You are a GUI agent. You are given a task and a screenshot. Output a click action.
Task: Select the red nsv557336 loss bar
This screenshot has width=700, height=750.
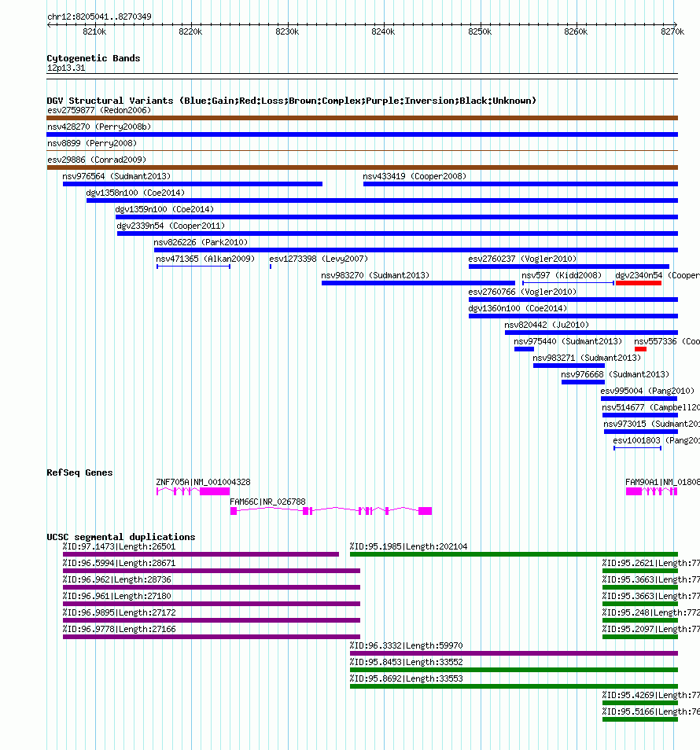[640, 349]
